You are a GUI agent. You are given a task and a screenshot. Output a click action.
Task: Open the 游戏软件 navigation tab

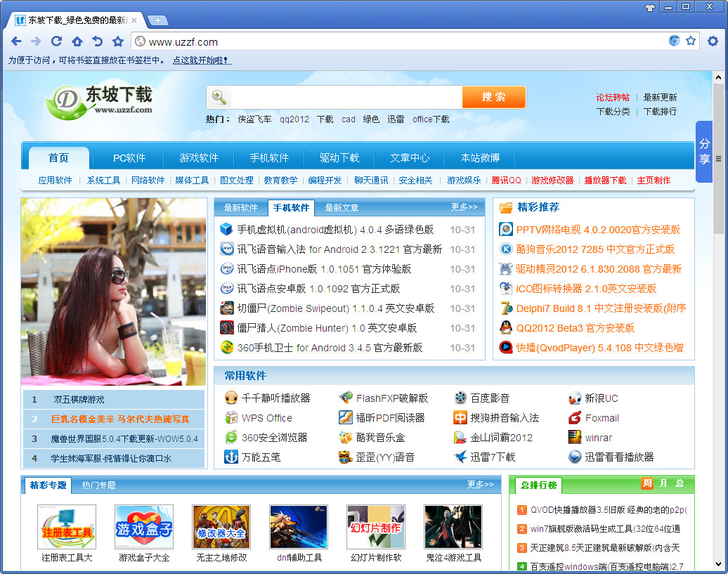tap(199, 158)
